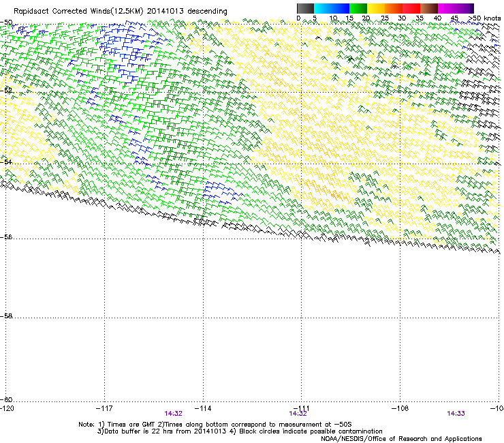Viewport: 504px width, 443px height.
Task: Click the '-58' latitude axis label
Action: click(x=6, y=316)
